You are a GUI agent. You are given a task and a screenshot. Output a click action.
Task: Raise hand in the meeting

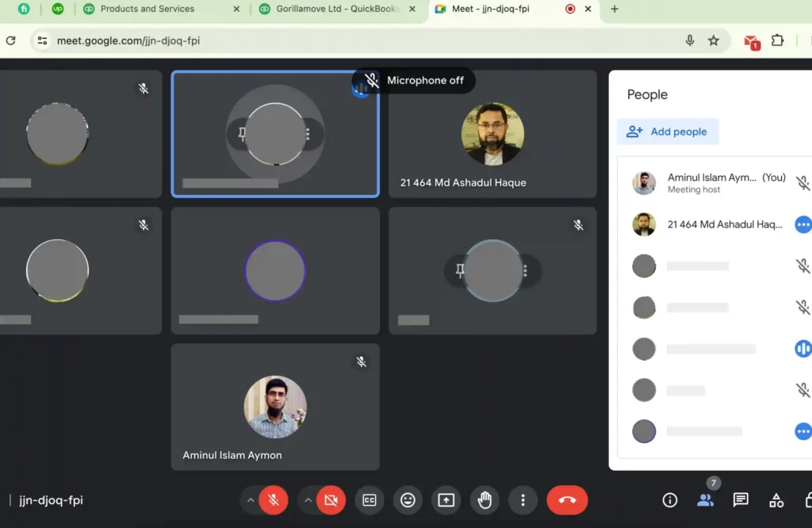[485, 500]
